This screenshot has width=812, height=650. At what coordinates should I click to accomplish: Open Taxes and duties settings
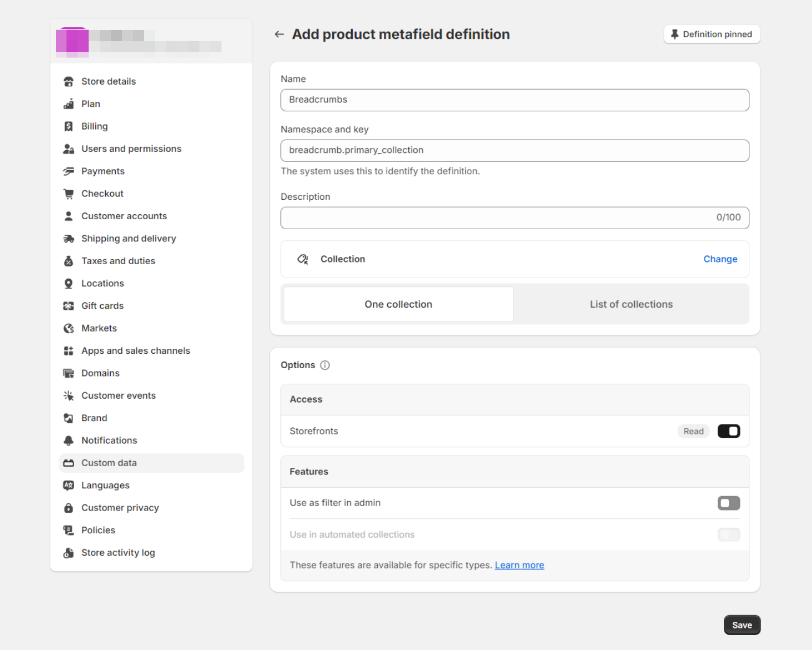(118, 261)
